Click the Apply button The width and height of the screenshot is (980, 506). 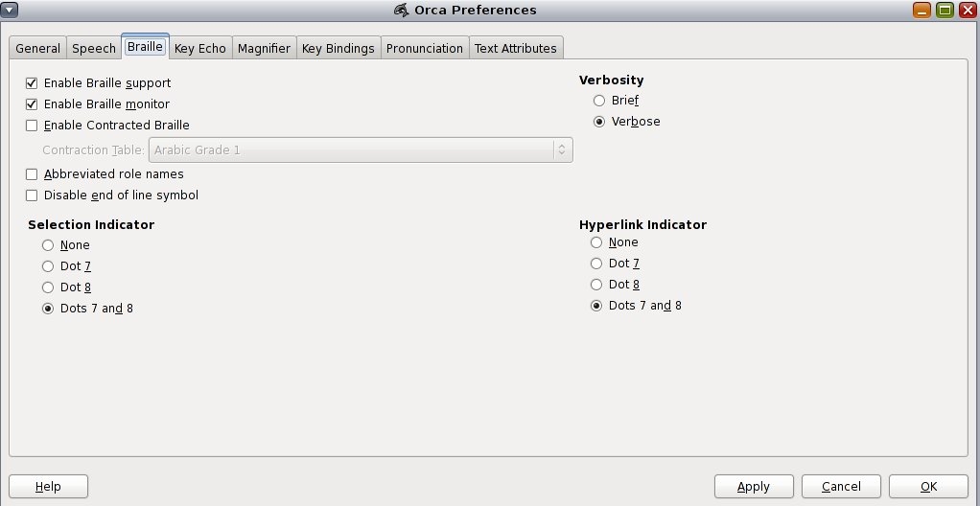[754, 487]
